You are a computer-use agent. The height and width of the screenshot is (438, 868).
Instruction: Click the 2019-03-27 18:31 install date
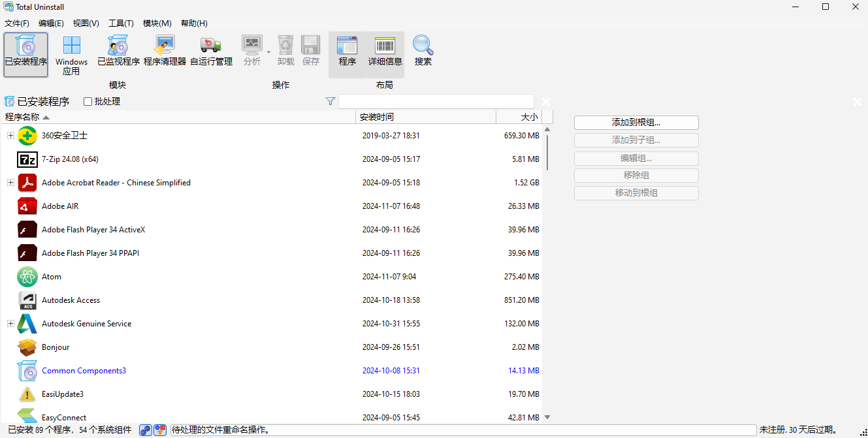coord(391,136)
